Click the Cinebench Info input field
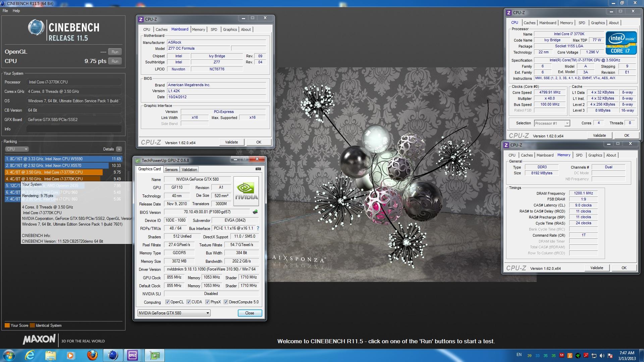 pyautogui.click(x=74, y=129)
